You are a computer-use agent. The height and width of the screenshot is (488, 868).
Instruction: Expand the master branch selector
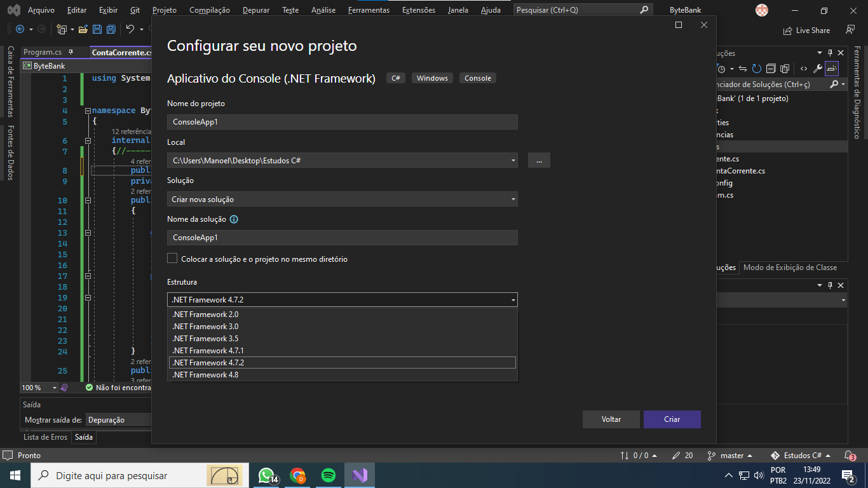click(730, 456)
